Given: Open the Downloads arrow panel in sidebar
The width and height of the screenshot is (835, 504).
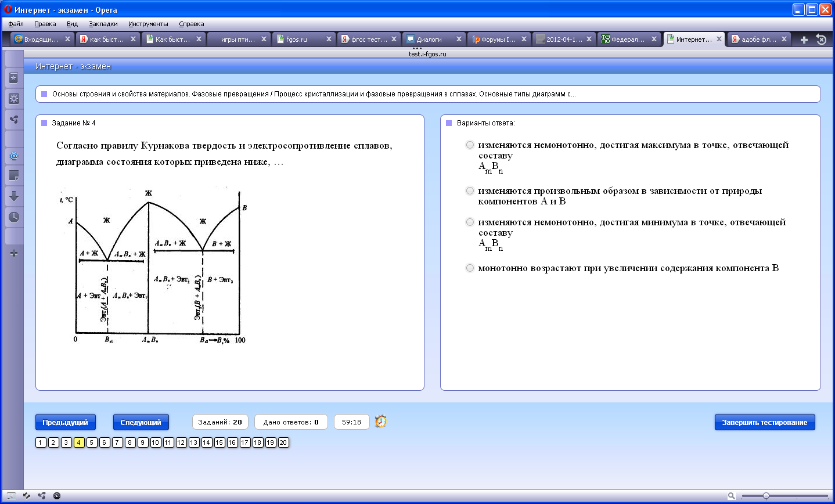Looking at the screenshot, I should click(14, 196).
